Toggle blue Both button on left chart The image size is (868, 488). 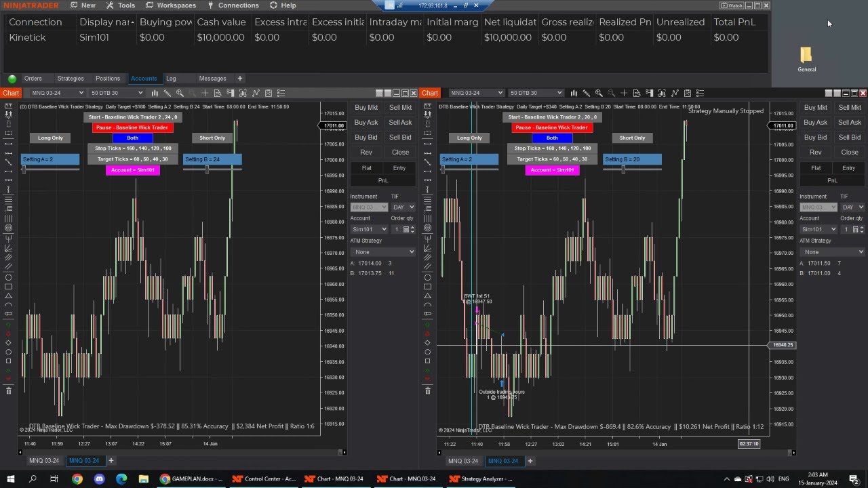(x=132, y=138)
